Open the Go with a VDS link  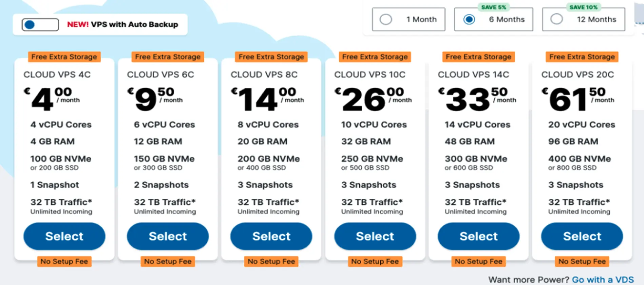pyautogui.click(x=603, y=280)
